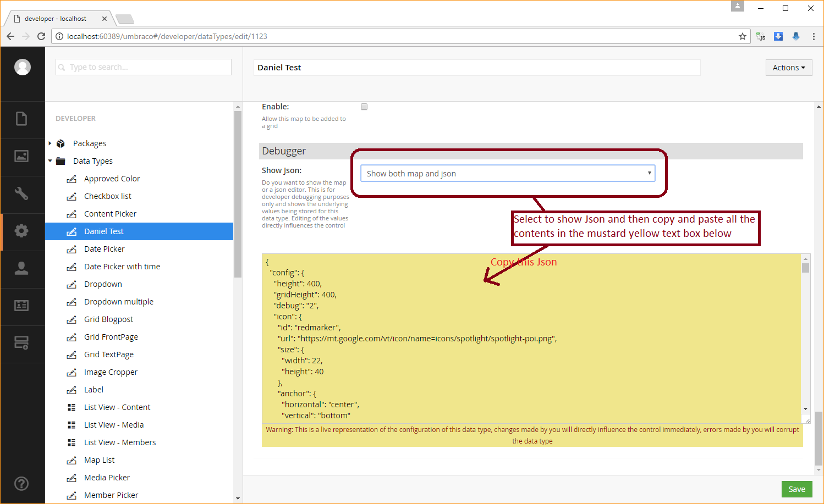This screenshot has width=824, height=504.
Task: Click the user avatar icon
Action: pyautogui.click(x=23, y=67)
